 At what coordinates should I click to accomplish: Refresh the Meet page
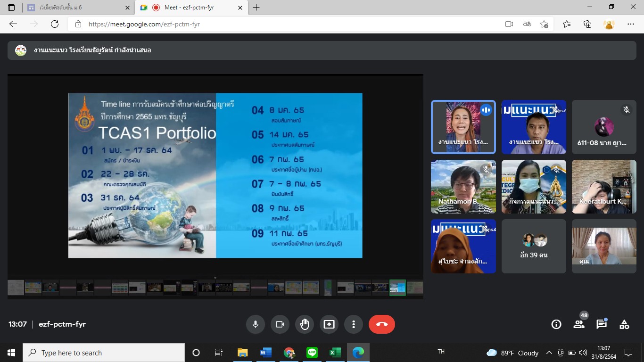coord(55,24)
